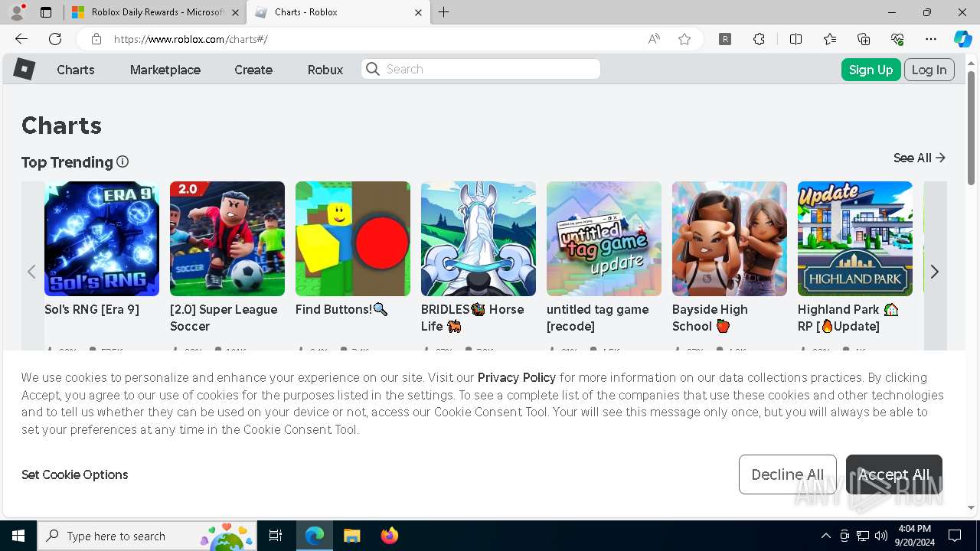Click the carousel next arrow
Image resolution: width=980 pixels, height=551 pixels.
pyautogui.click(x=934, y=272)
